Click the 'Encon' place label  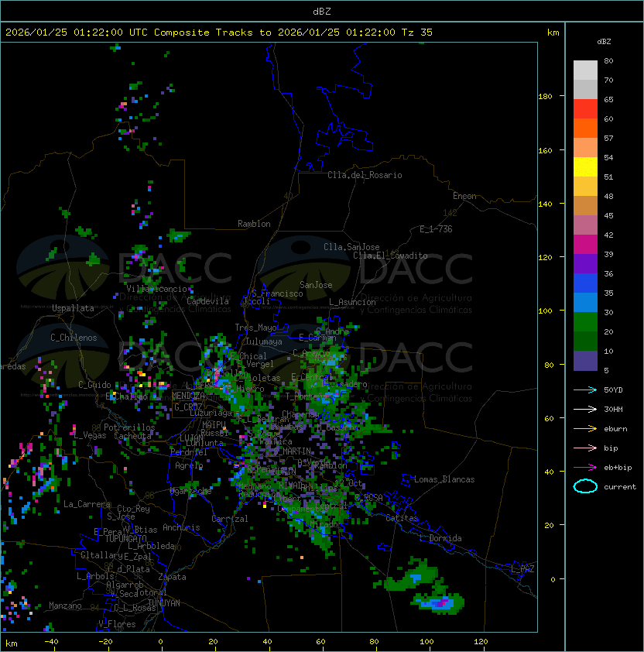[x=464, y=196]
